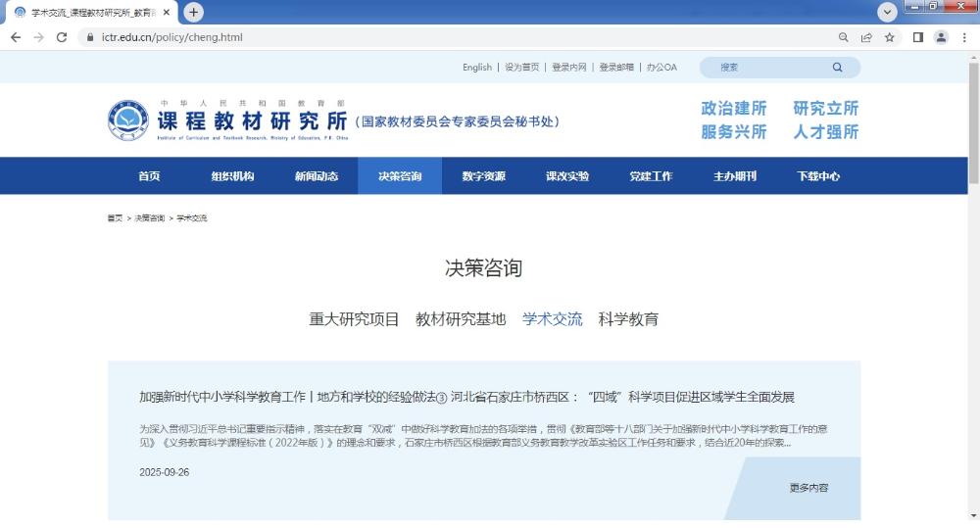The image size is (980, 528).
Task: Click the 更多内容 button
Action: 808,488
